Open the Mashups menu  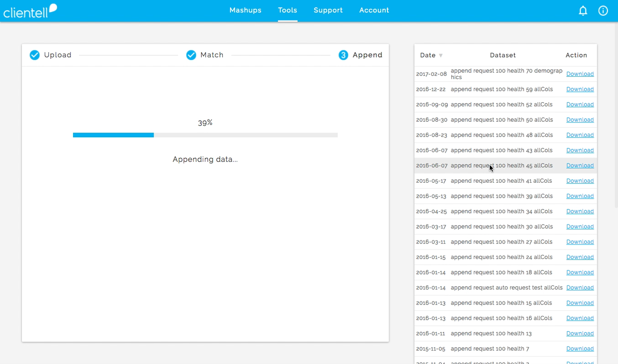pyautogui.click(x=245, y=10)
